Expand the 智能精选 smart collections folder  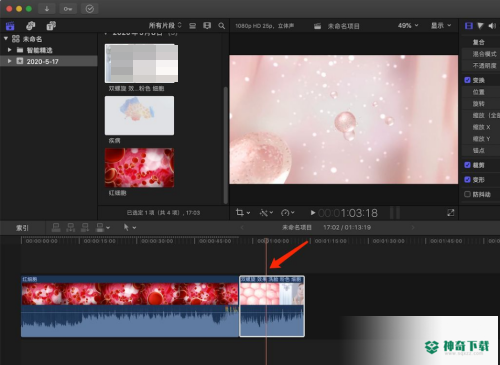coord(10,50)
